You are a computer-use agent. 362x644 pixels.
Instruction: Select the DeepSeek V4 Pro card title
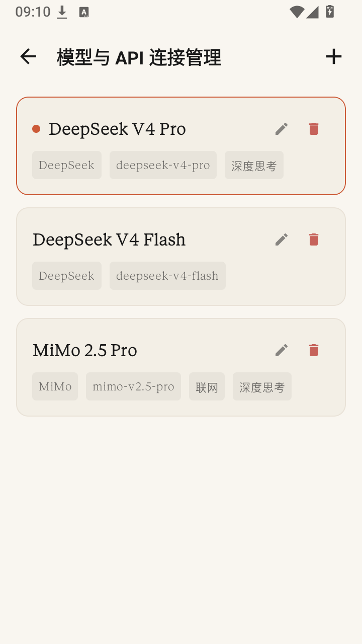point(117,129)
